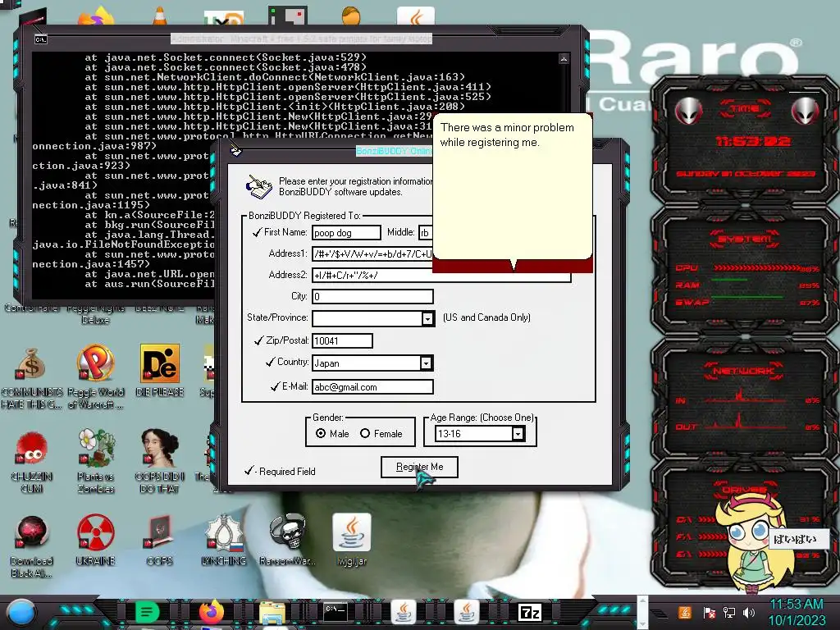Click the Register Me button
840x630 pixels.
[x=419, y=467]
